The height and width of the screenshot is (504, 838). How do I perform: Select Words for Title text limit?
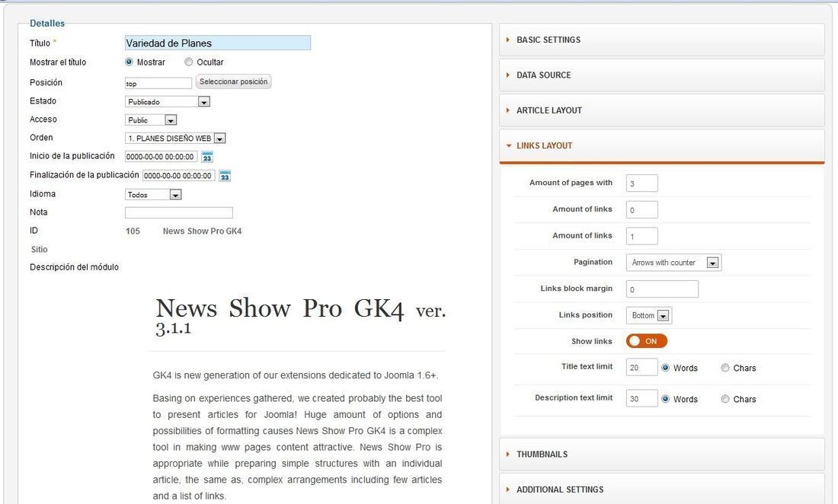click(x=665, y=368)
